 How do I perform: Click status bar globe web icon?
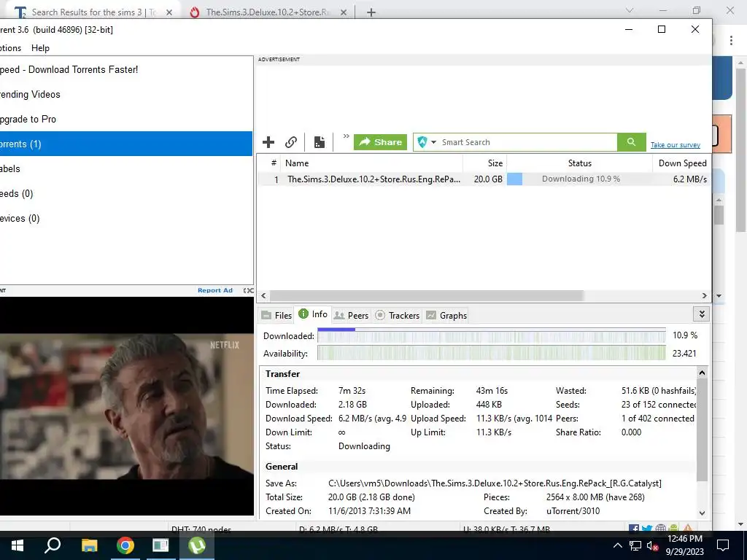point(660,528)
